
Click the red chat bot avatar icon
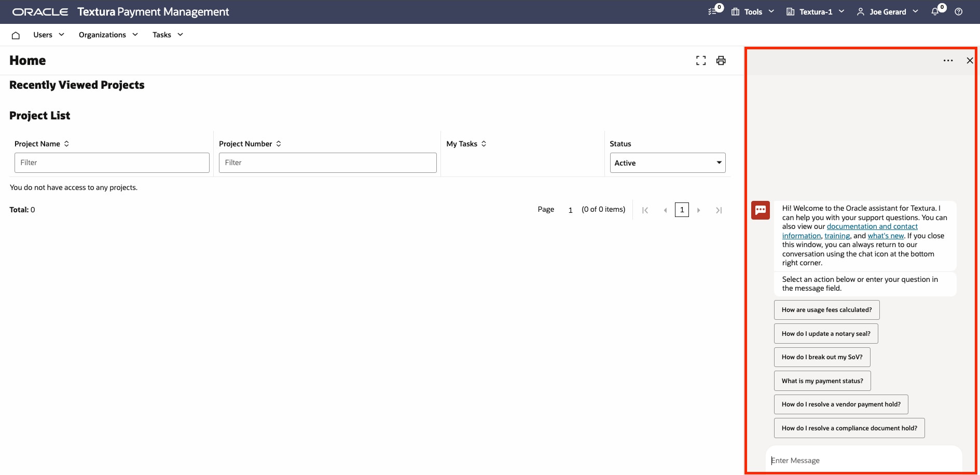[761, 210]
